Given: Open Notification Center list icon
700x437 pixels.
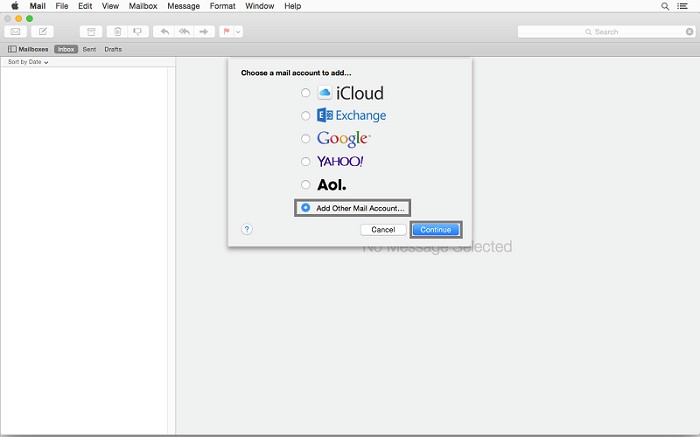Looking at the screenshot, I should [x=682, y=6].
